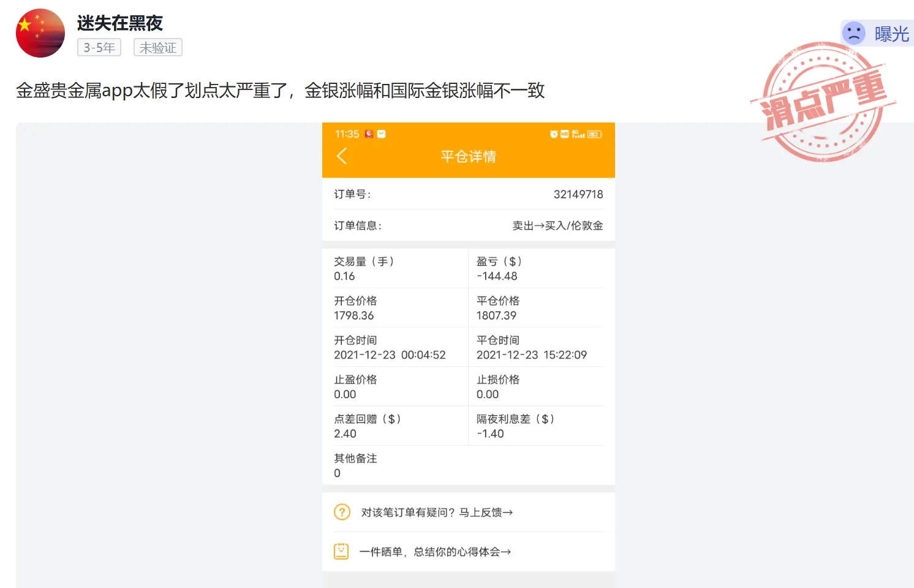Click the 订单信息 label
The width and height of the screenshot is (914, 588).
(358, 225)
